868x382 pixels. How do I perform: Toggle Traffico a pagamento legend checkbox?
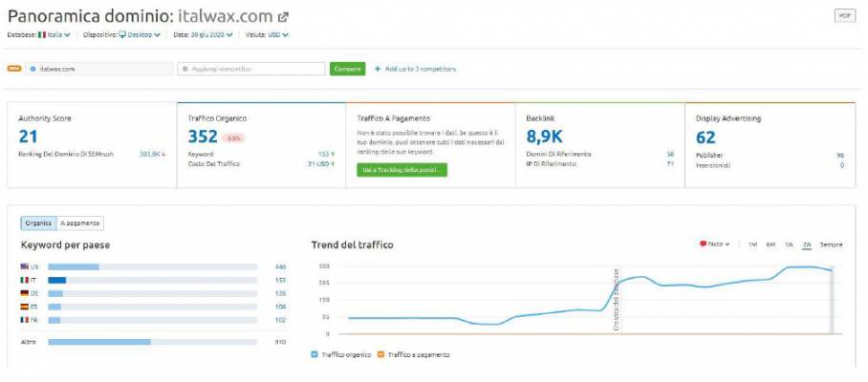pyautogui.click(x=380, y=355)
